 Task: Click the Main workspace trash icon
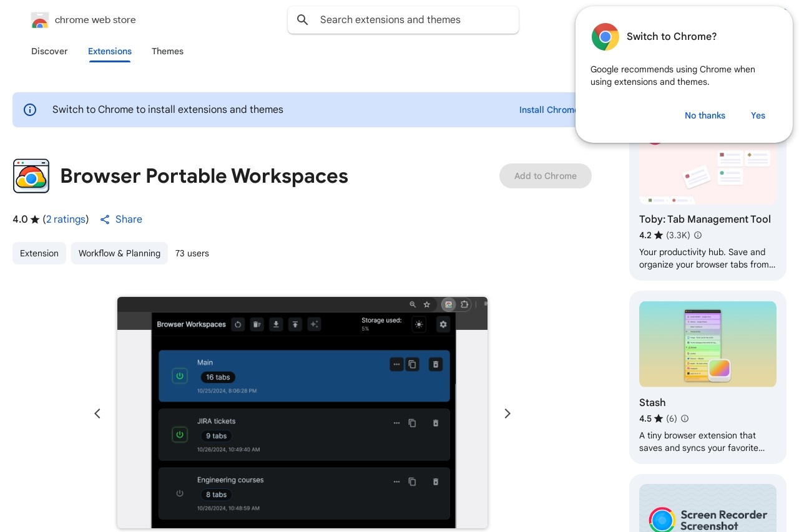click(436, 364)
